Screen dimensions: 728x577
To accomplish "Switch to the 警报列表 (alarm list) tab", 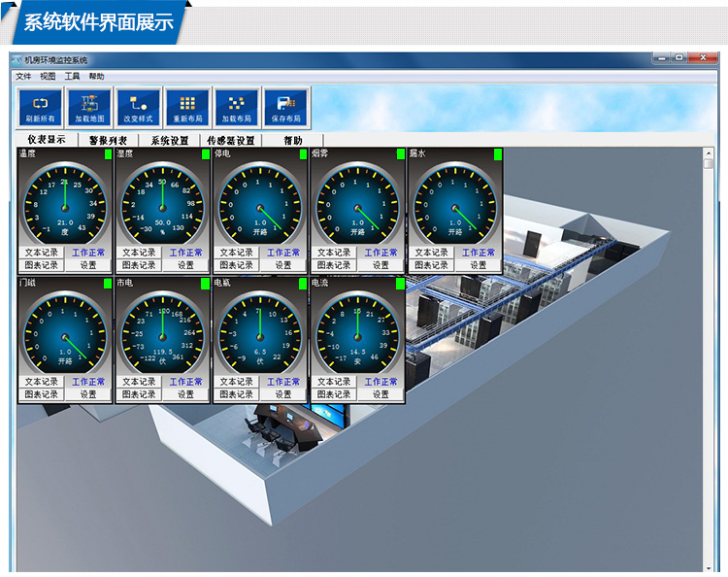I will [108, 140].
